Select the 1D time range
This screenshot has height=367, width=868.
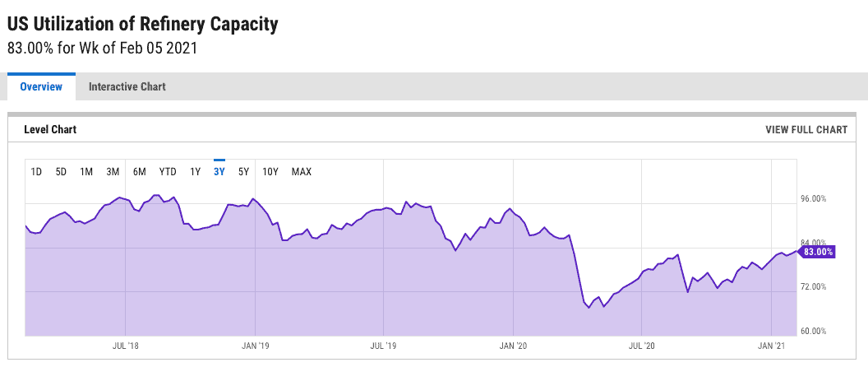click(x=36, y=172)
